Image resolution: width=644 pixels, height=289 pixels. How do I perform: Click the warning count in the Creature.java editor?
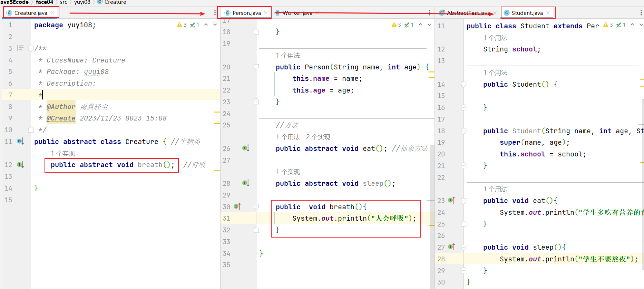[182, 25]
